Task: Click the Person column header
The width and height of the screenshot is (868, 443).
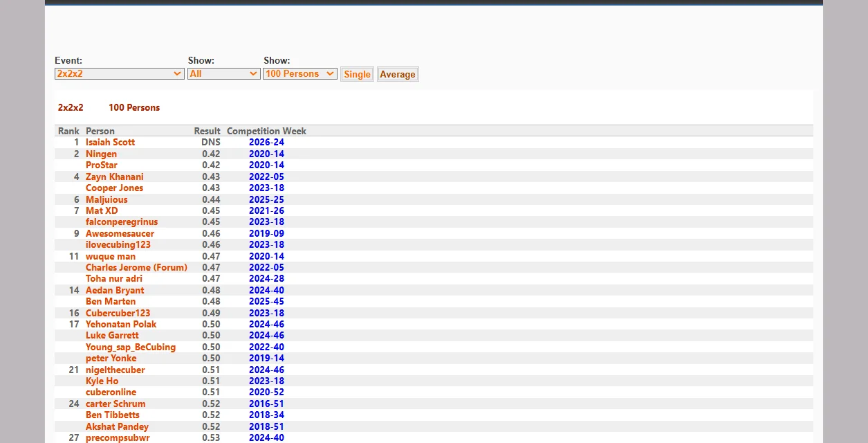Action: (x=100, y=131)
